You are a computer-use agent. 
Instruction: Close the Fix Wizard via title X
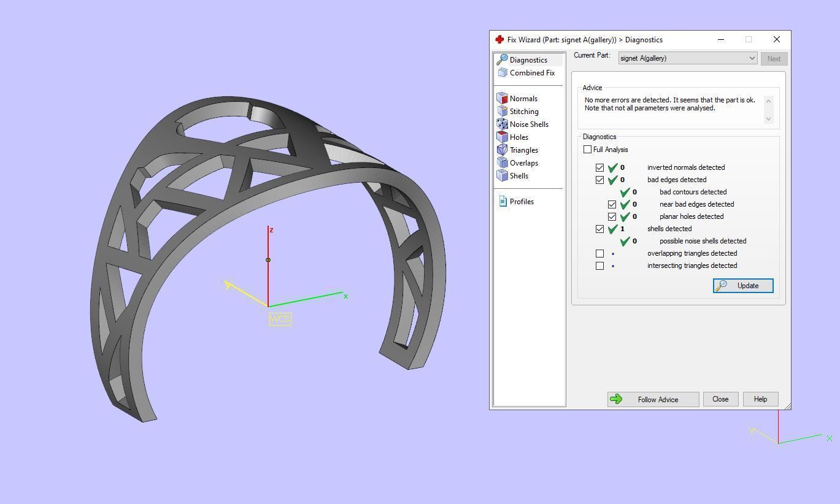pyautogui.click(x=776, y=39)
